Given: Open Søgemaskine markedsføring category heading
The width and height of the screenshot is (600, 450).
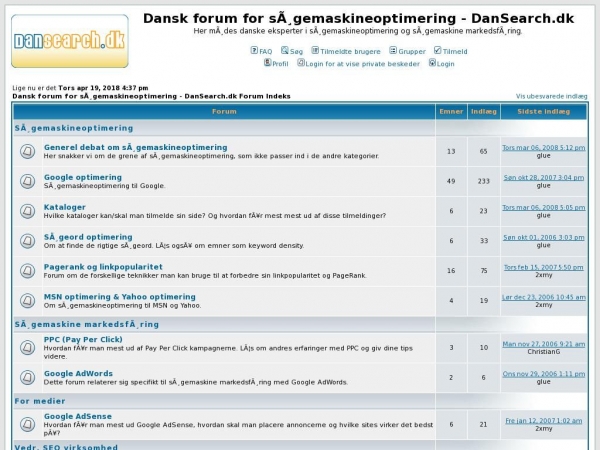Looking at the screenshot, I should pyautogui.click(x=87, y=324).
